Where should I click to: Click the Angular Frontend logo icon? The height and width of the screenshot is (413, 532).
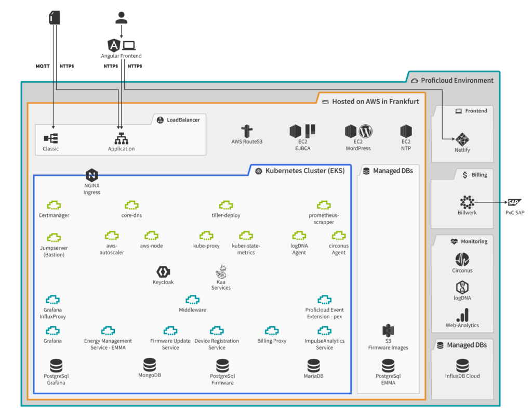click(114, 45)
